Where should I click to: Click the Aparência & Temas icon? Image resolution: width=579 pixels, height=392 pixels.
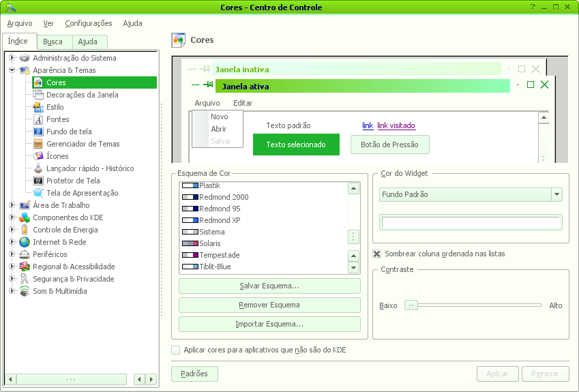25,70
